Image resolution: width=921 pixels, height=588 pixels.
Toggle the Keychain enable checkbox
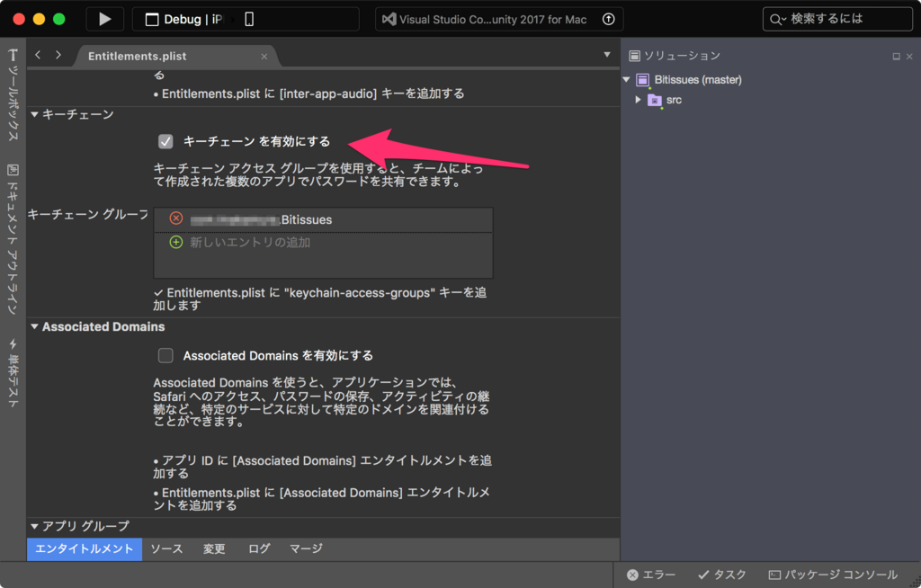[165, 141]
